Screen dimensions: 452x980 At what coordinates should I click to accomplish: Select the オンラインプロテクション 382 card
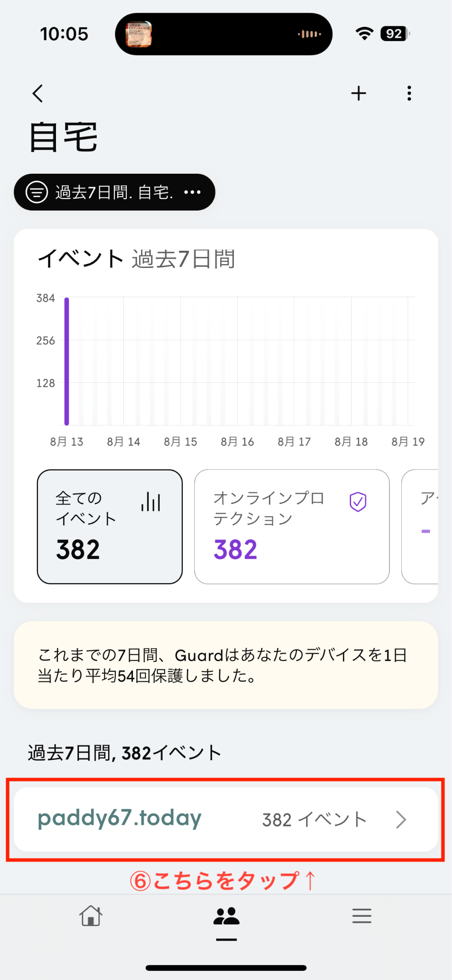(x=292, y=527)
